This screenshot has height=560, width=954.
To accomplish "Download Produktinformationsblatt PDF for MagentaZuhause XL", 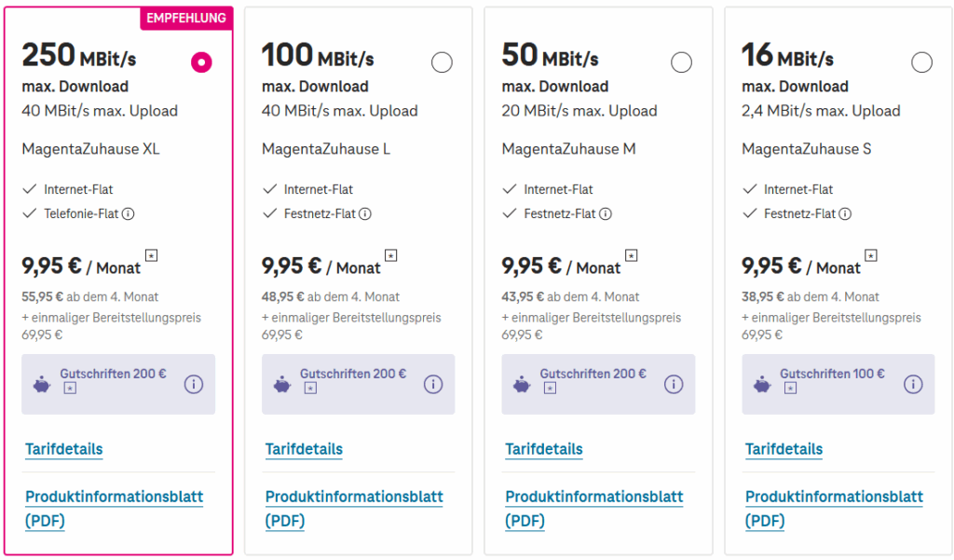I will 114,497.
